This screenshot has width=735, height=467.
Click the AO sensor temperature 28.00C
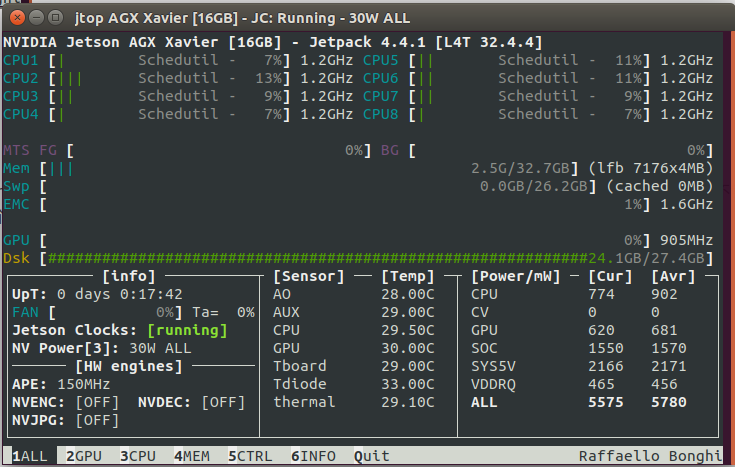[408, 294]
